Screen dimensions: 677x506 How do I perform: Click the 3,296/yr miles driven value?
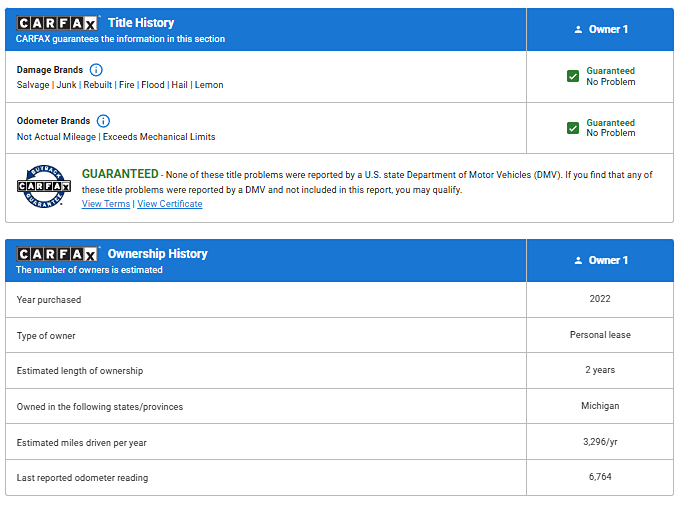point(600,442)
